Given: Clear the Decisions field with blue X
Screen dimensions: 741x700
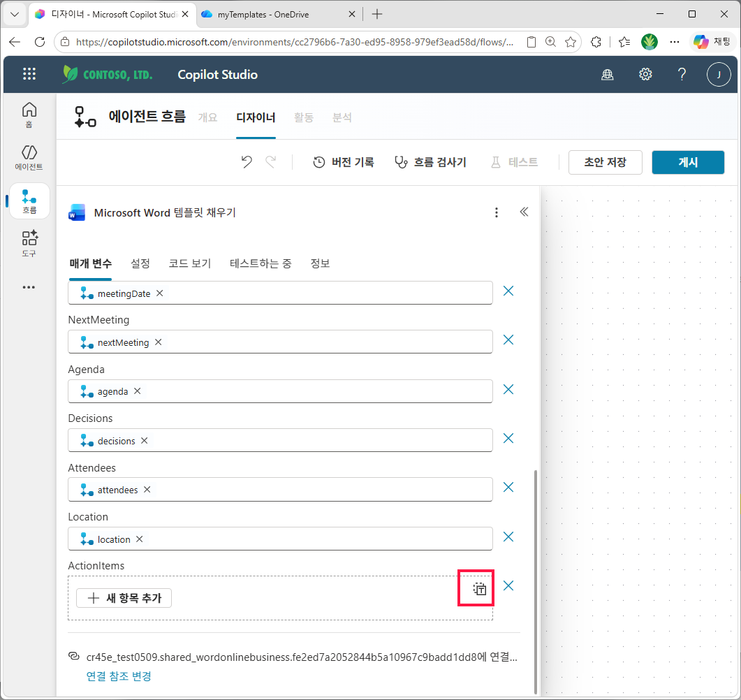Looking at the screenshot, I should click(x=508, y=439).
